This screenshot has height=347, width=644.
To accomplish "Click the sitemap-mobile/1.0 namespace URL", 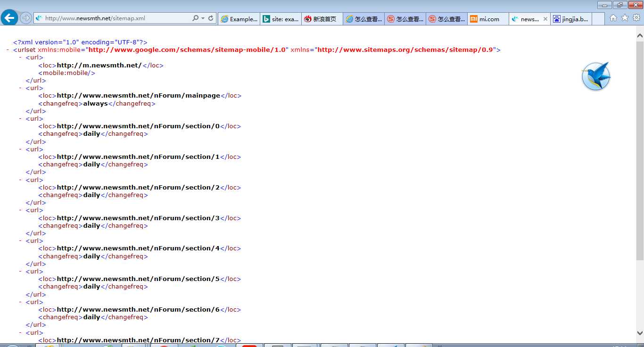I will coord(187,50).
